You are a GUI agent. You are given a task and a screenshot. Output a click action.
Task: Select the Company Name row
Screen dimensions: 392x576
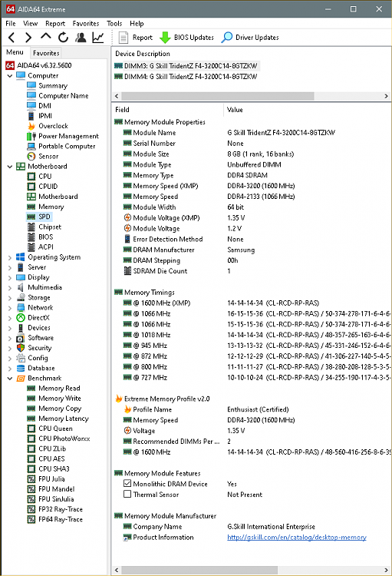pos(252,526)
